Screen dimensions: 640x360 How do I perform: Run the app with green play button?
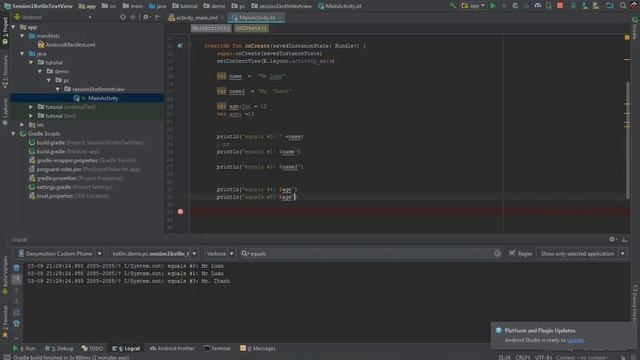pos(493,6)
